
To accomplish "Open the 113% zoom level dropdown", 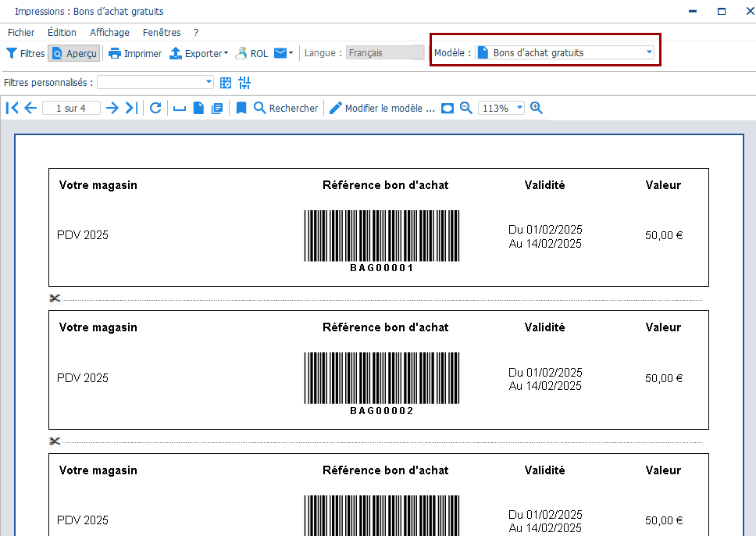I will pos(519,108).
